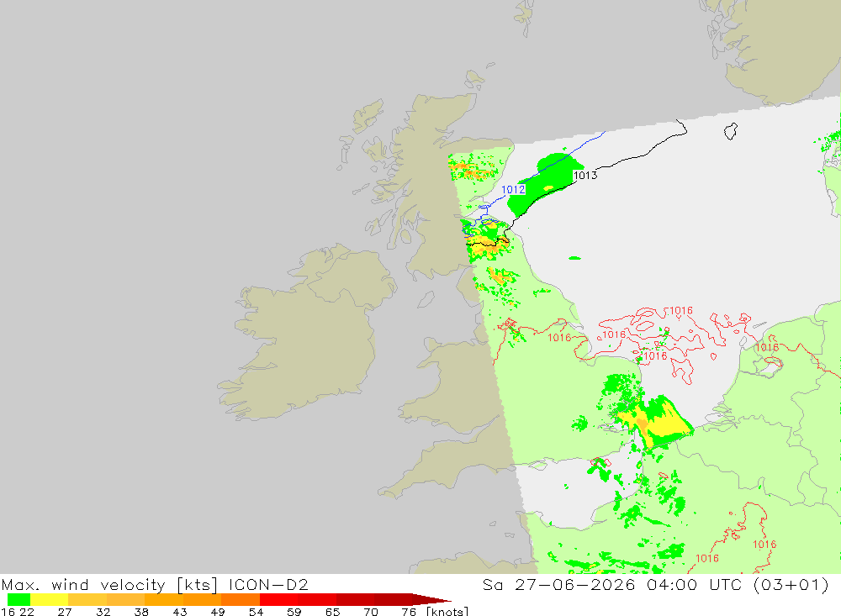Click the 'Max. wind velocity [kts]' title text
The height and width of the screenshot is (616, 841).
109,584
